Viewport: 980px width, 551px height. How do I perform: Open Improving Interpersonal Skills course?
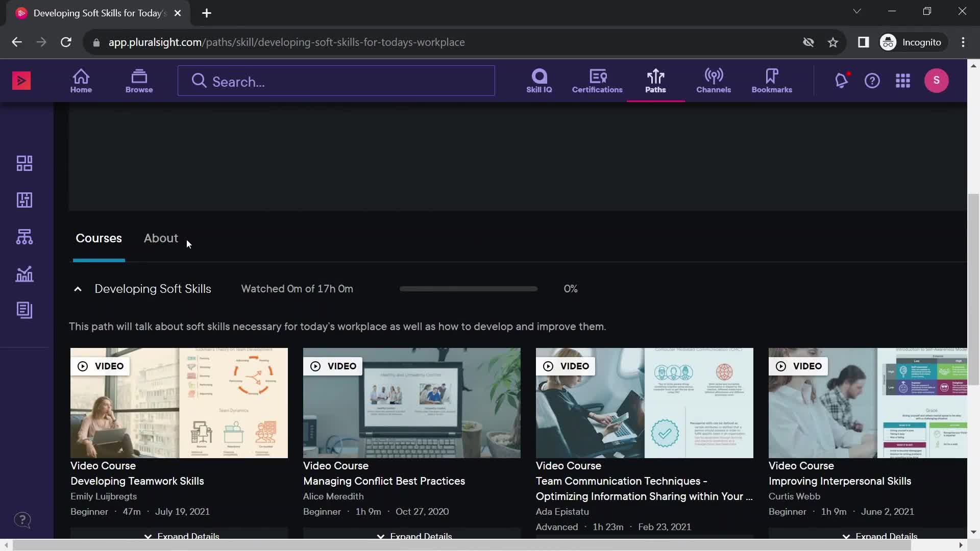(840, 481)
